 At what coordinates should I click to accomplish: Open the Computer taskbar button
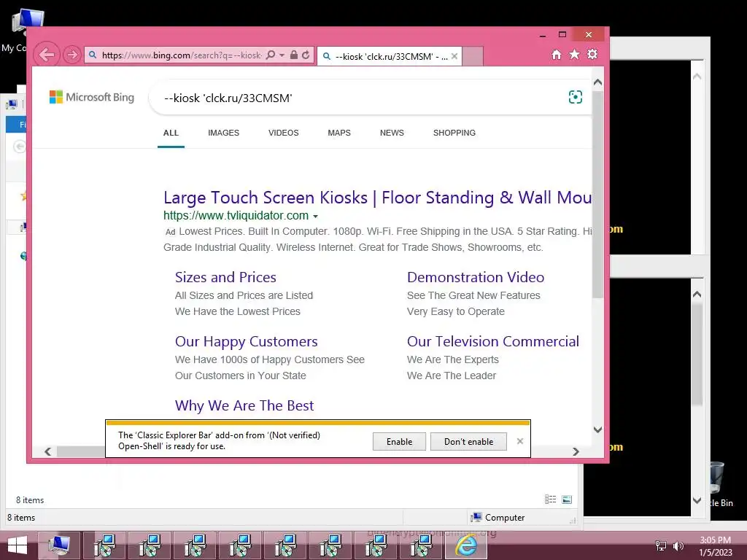coord(58,545)
